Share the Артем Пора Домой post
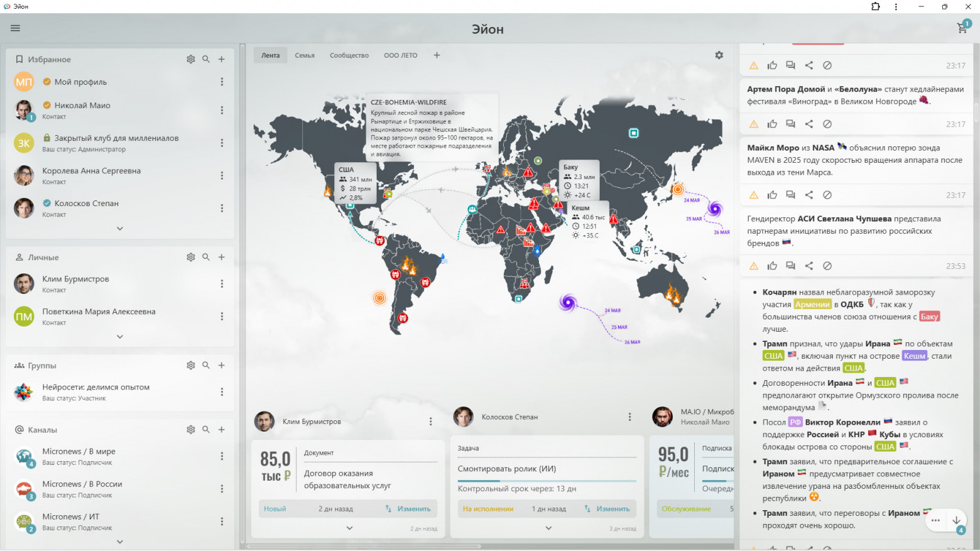The image size is (980, 551). 809,124
